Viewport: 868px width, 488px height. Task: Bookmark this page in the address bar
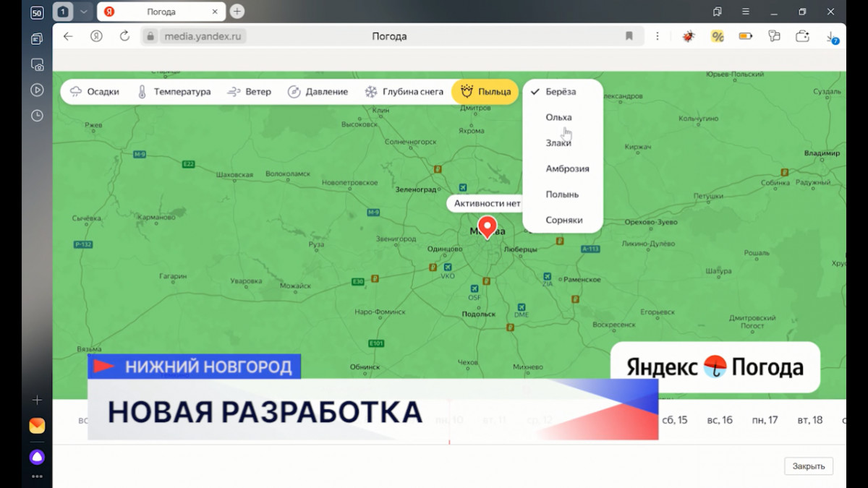point(629,36)
